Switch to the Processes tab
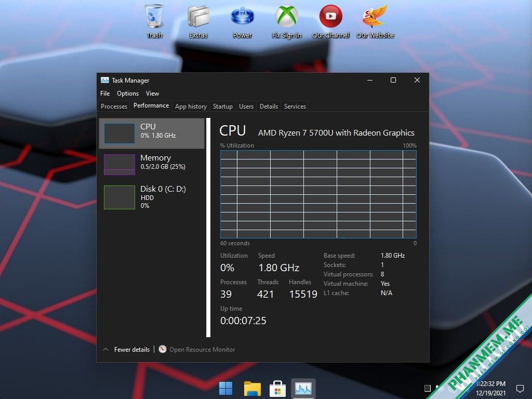532x399 pixels. [114, 107]
